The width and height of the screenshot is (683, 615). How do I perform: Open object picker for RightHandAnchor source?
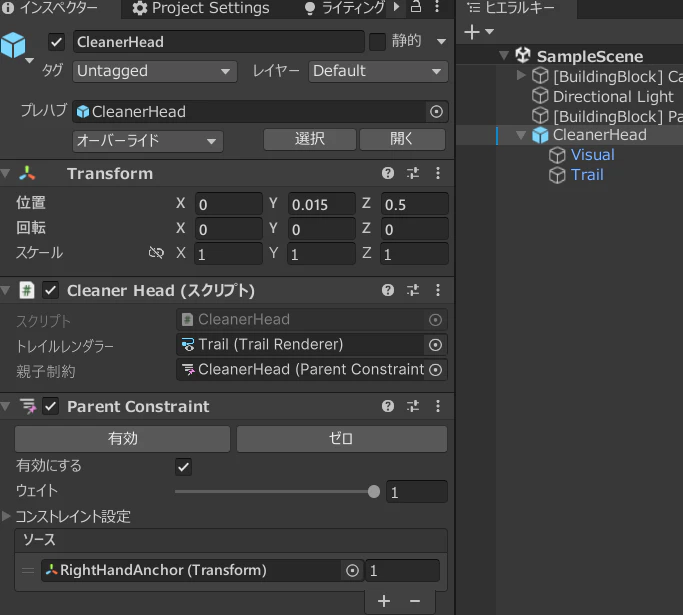point(352,571)
